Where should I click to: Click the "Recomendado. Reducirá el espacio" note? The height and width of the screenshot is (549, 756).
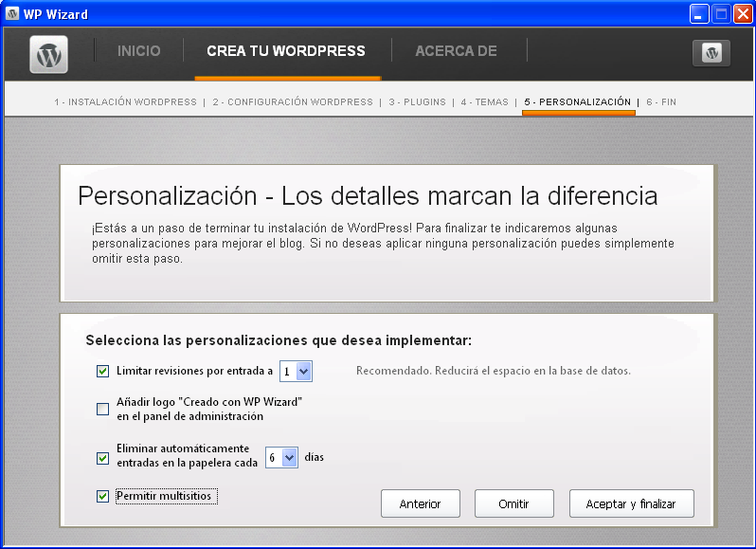tap(494, 371)
